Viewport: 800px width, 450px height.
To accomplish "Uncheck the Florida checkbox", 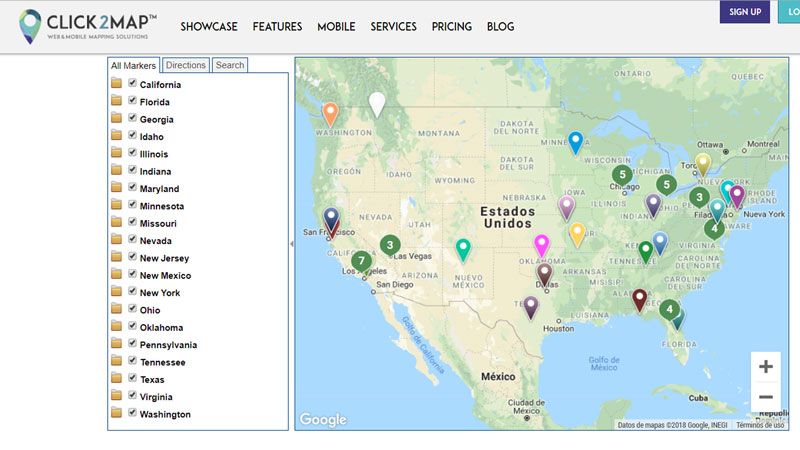I will click(x=133, y=100).
